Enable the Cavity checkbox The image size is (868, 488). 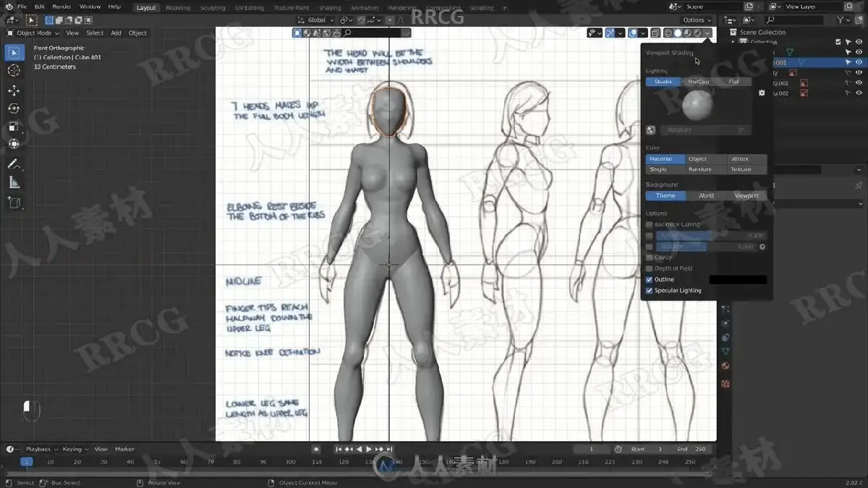click(x=649, y=257)
